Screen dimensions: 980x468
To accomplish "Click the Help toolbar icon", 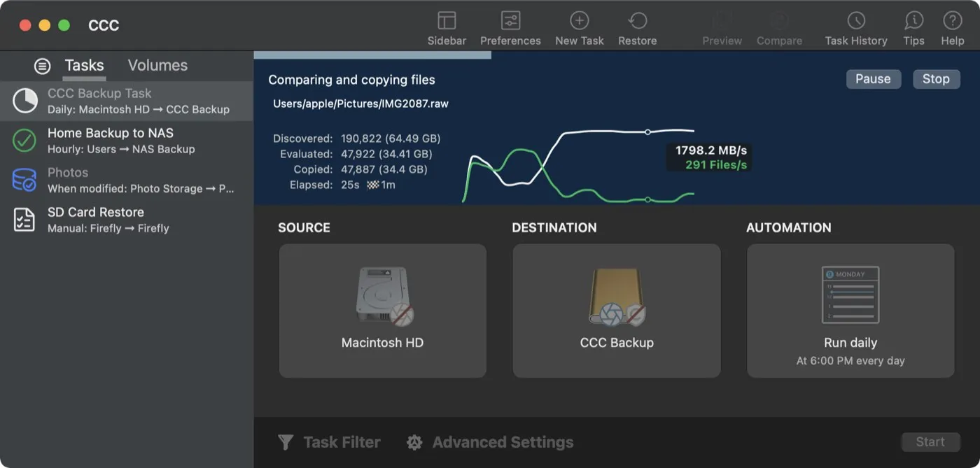I will [x=953, y=26].
